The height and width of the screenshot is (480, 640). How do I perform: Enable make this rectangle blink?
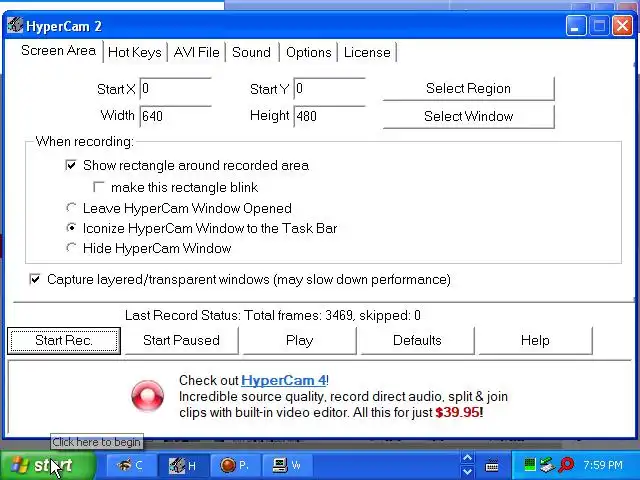[98, 187]
